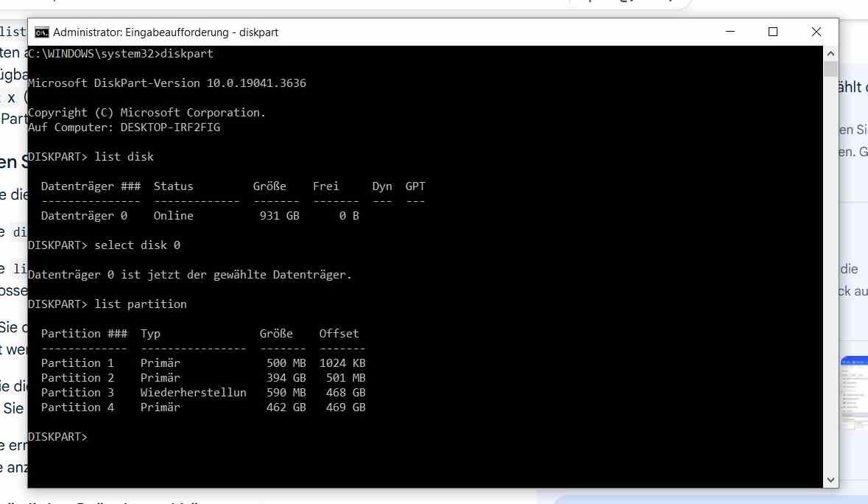Click the 'list partition' command line

tap(140, 304)
